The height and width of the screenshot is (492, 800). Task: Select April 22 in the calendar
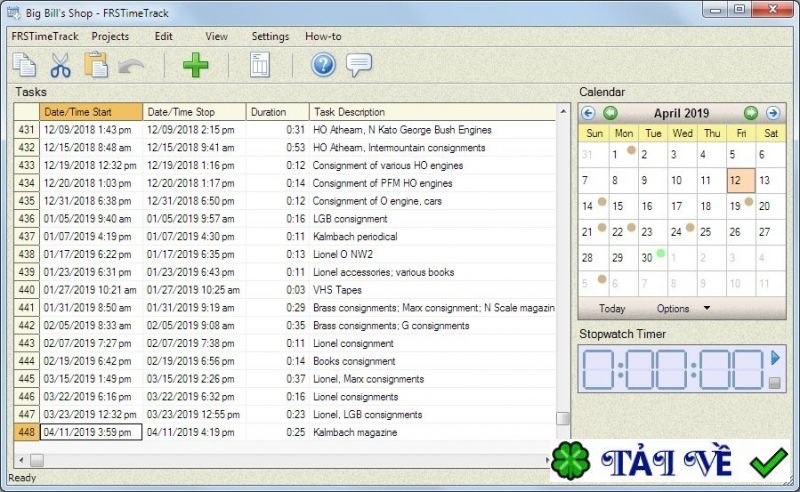(x=623, y=232)
